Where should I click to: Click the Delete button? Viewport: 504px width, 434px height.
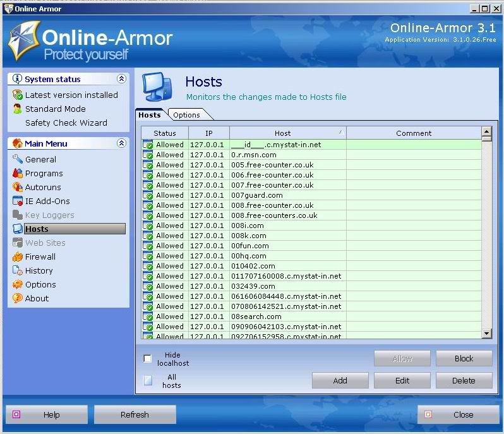[464, 381]
